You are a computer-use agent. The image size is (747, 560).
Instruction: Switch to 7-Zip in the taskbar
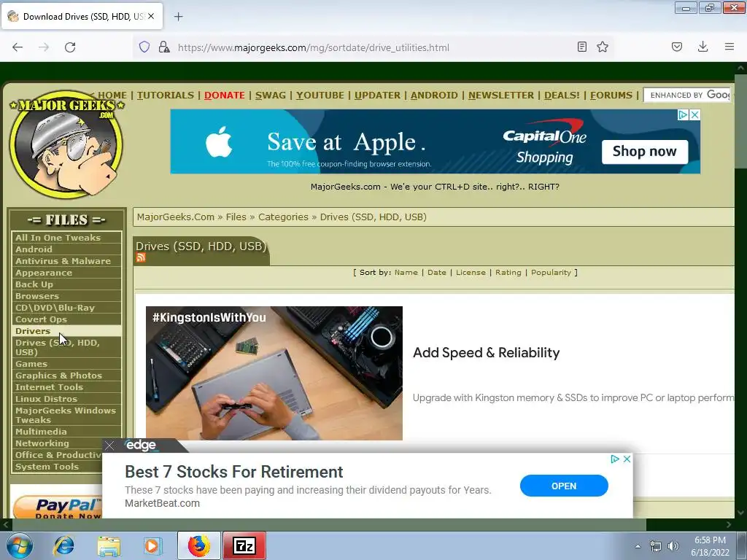point(244,545)
